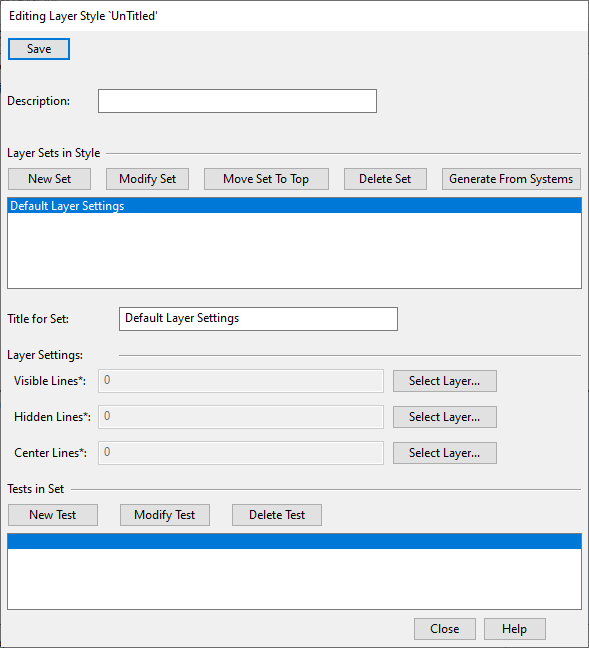Add a New Test
The height and width of the screenshot is (648, 589).
coord(53,515)
